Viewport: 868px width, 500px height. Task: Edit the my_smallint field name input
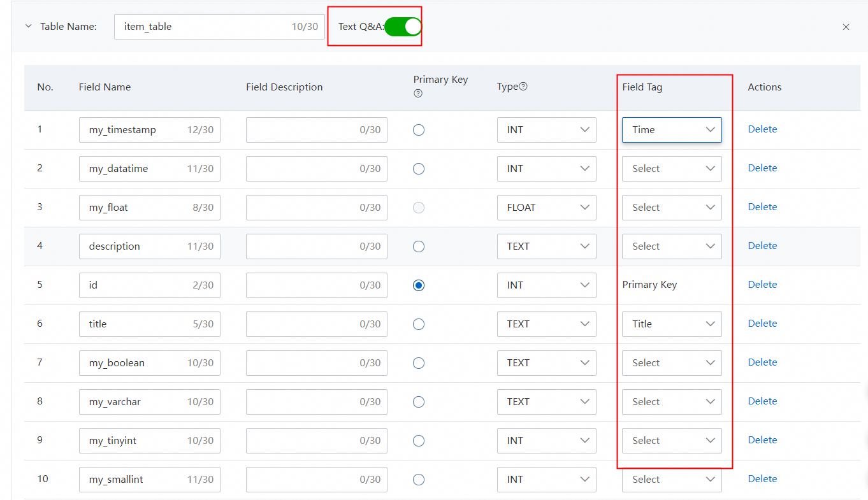(150, 480)
